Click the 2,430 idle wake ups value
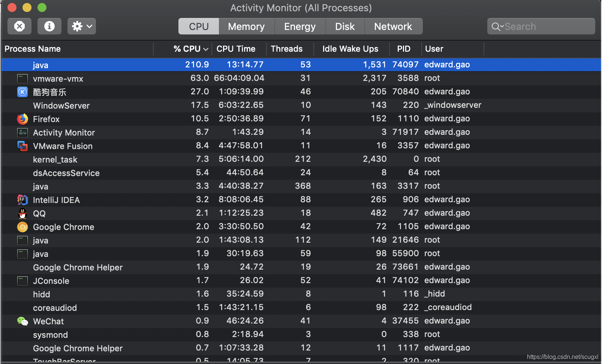 pyautogui.click(x=374, y=159)
